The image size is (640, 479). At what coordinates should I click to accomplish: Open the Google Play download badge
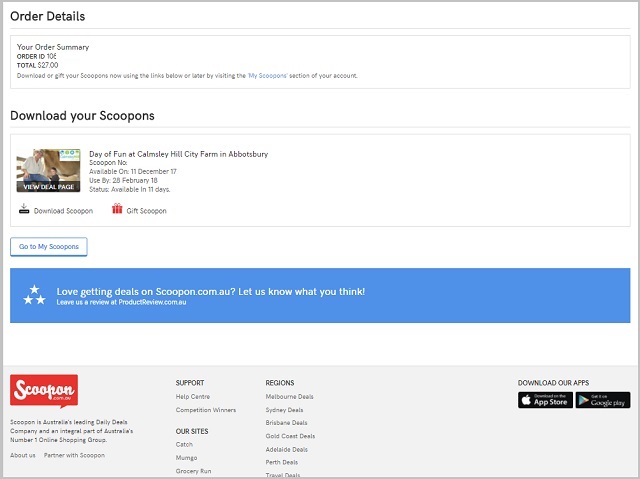(x=603, y=400)
